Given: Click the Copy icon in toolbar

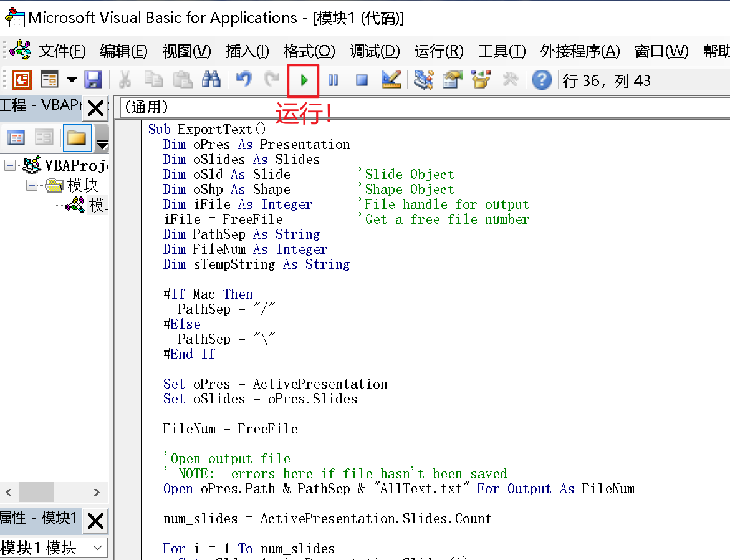Looking at the screenshot, I should (153, 80).
